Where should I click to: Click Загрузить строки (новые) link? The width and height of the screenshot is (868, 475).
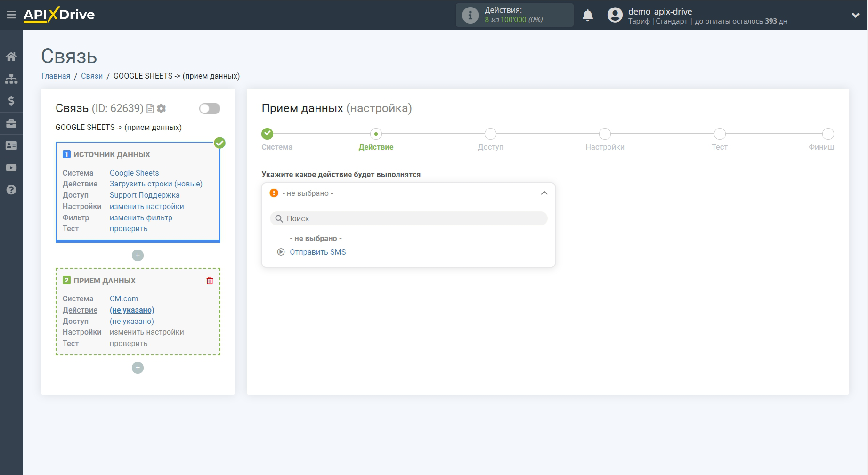tap(156, 184)
